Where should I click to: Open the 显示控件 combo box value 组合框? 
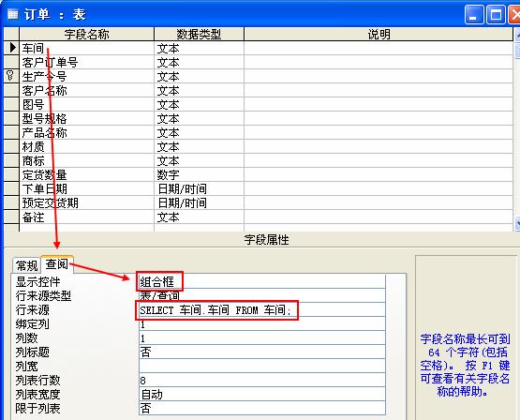click(262, 282)
